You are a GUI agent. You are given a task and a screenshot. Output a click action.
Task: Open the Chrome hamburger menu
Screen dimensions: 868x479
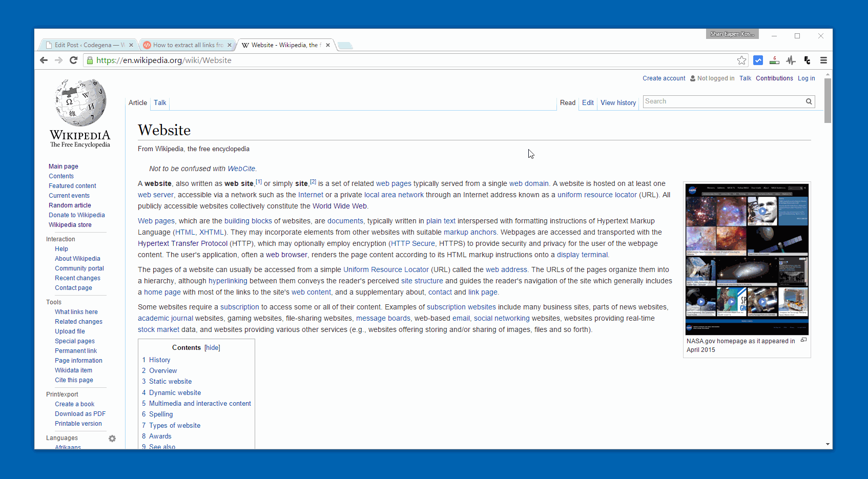tap(823, 60)
